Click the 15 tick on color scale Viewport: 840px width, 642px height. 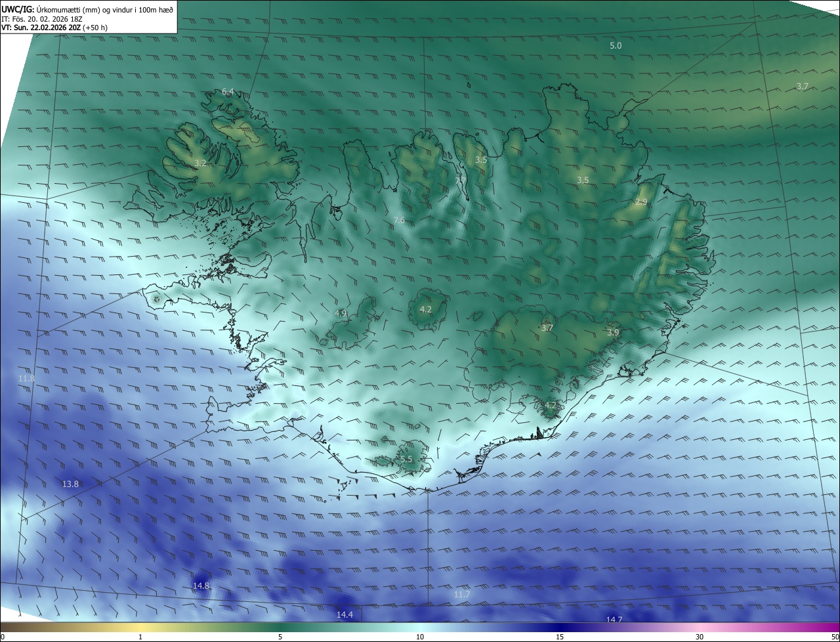pyautogui.click(x=560, y=637)
